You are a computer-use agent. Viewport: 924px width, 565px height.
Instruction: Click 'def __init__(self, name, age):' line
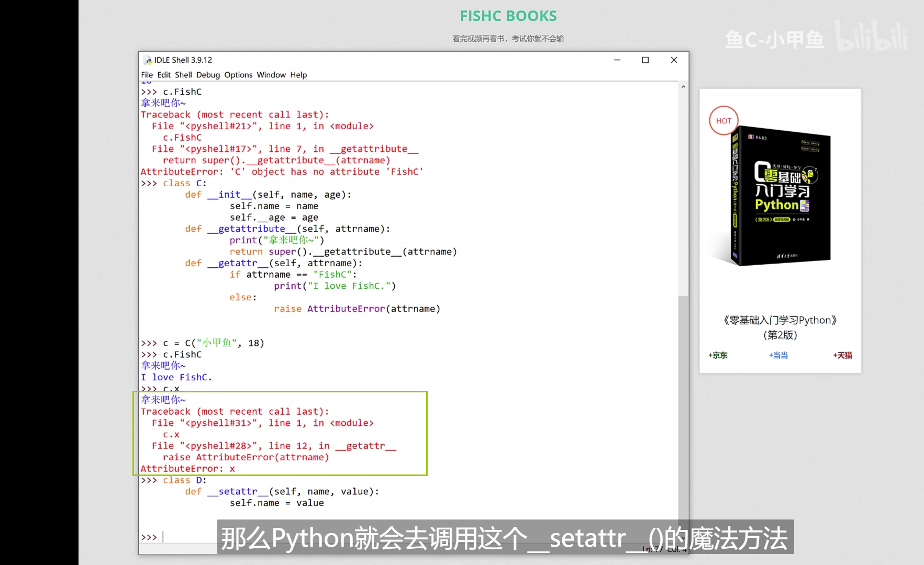pyautogui.click(x=268, y=195)
